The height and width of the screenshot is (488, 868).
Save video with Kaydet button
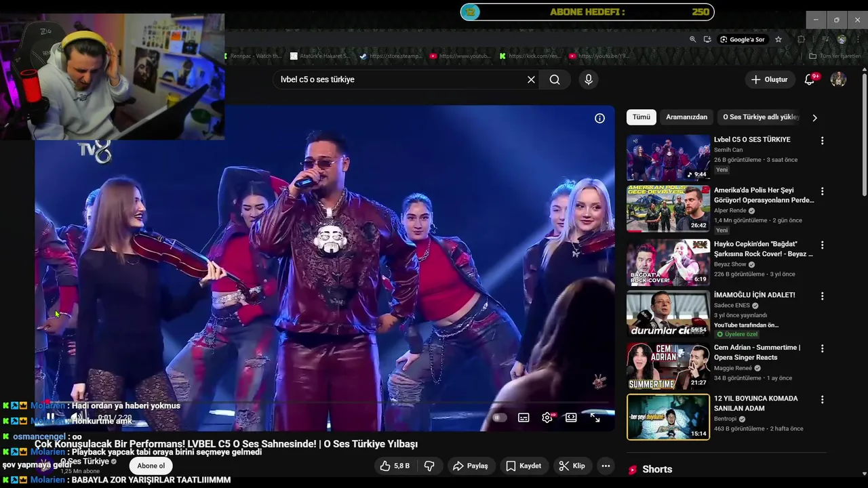[524, 466]
